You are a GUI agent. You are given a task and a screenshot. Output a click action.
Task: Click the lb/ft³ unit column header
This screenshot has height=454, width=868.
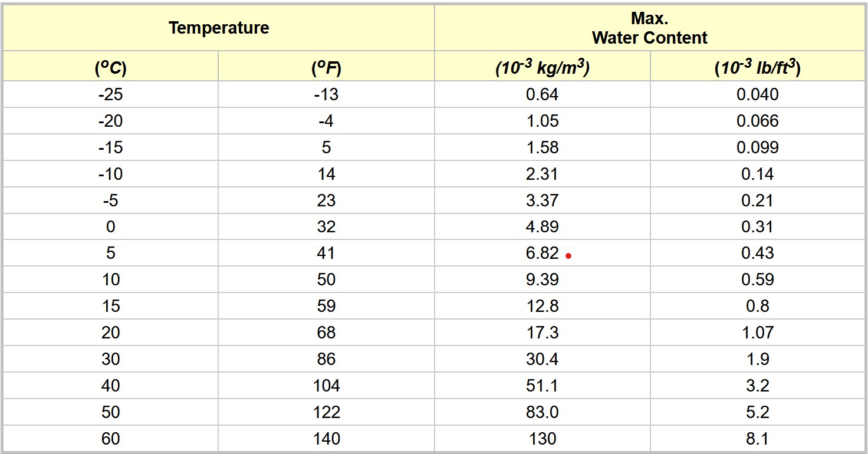coord(758,68)
